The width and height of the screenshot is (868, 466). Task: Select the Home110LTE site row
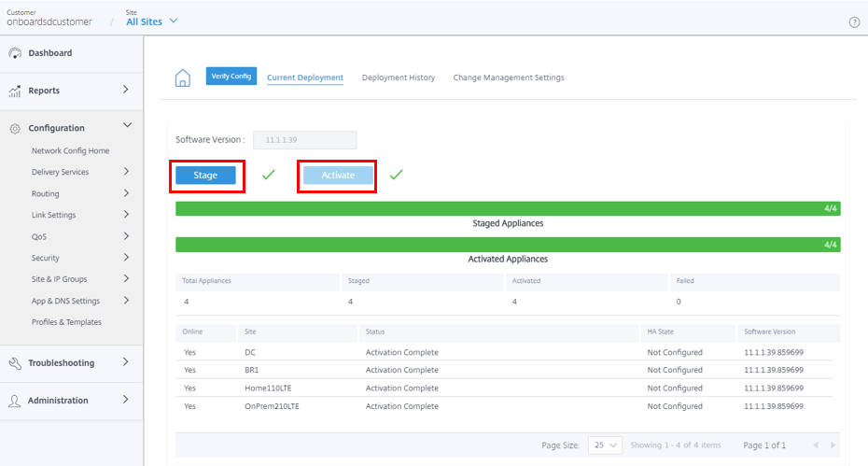[x=504, y=388]
